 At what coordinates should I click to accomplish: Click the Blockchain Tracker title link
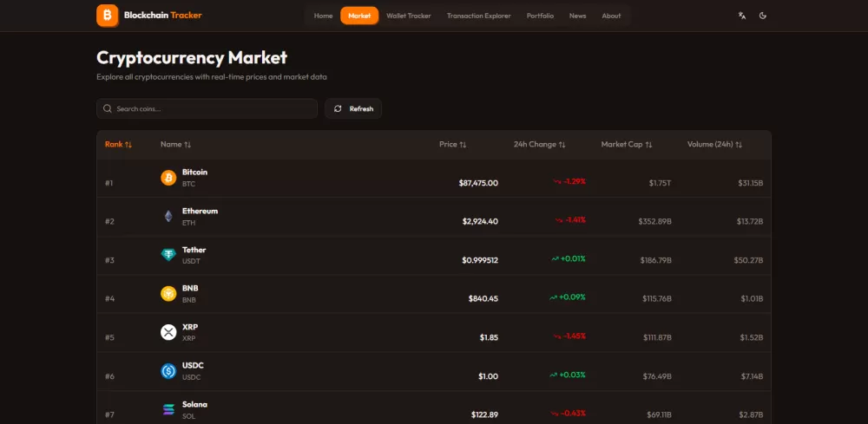tap(163, 16)
